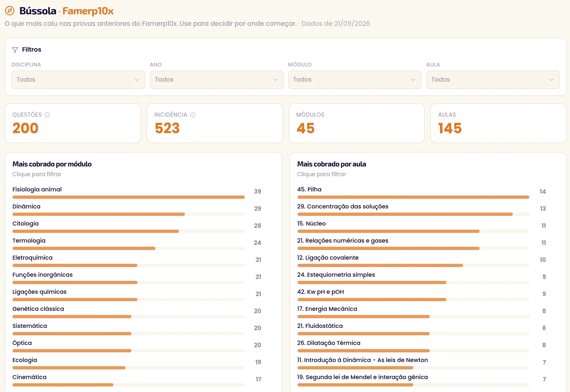Click the Incidência card showing 523
570x392 pixels.
pyautogui.click(x=215, y=123)
